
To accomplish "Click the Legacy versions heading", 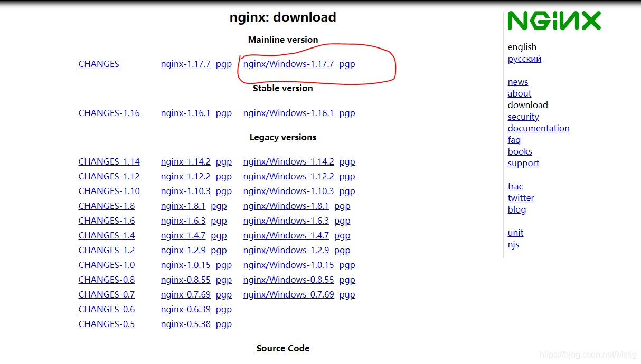I will click(x=283, y=137).
